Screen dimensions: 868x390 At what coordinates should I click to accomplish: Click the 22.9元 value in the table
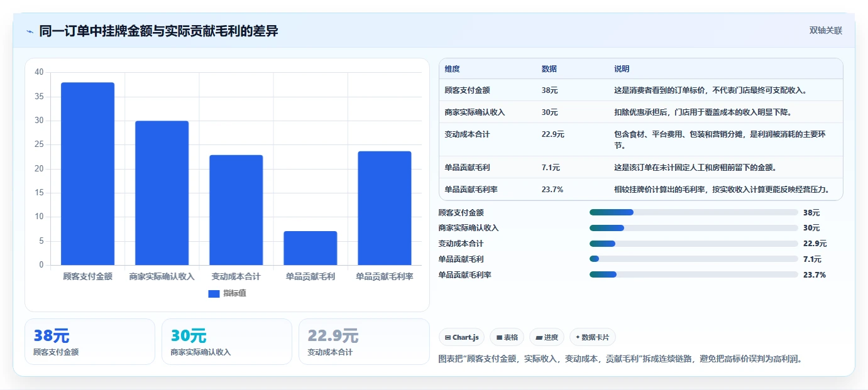(x=552, y=134)
